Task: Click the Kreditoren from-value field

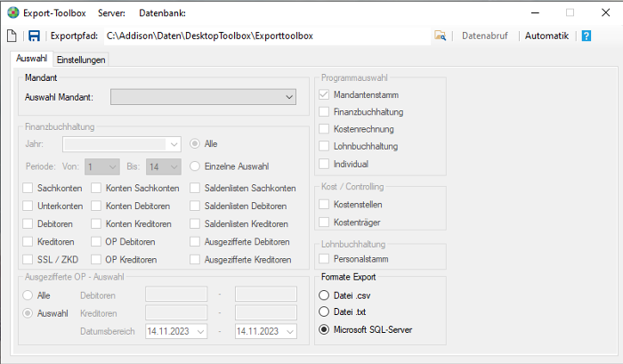Action: coord(176,312)
